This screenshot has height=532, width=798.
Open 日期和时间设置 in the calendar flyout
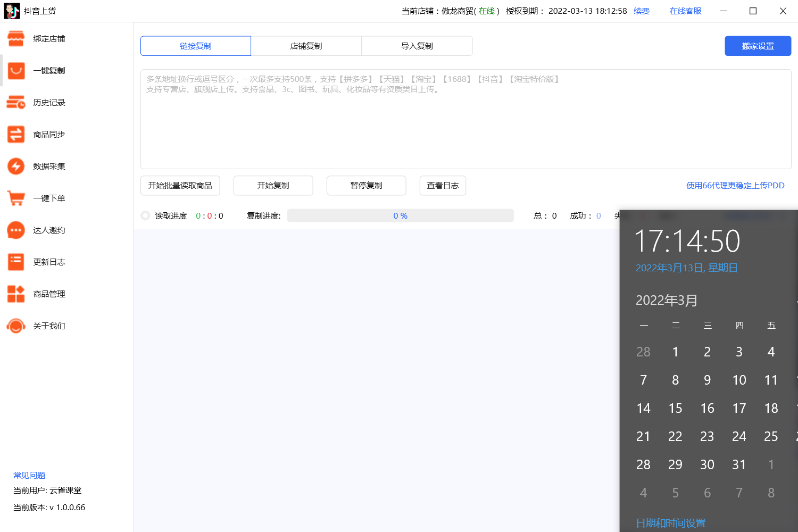670,523
